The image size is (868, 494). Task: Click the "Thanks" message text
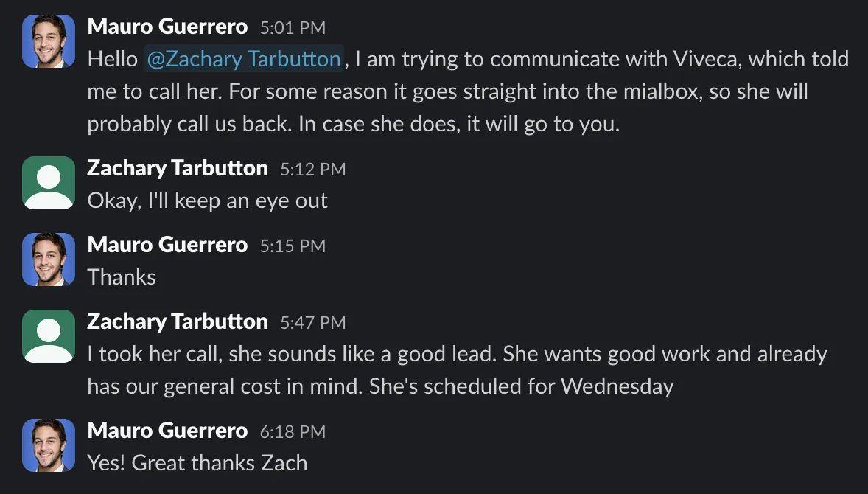coord(122,277)
